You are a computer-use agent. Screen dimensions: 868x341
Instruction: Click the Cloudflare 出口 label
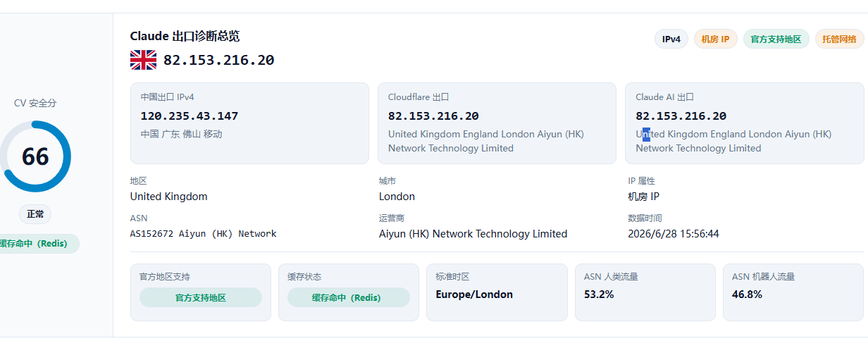coord(418,97)
